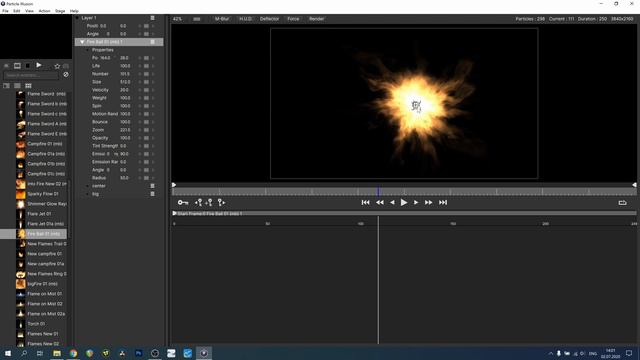The height and width of the screenshot is (360, 640).
Task: Open the Help menu
Action: 74,11
